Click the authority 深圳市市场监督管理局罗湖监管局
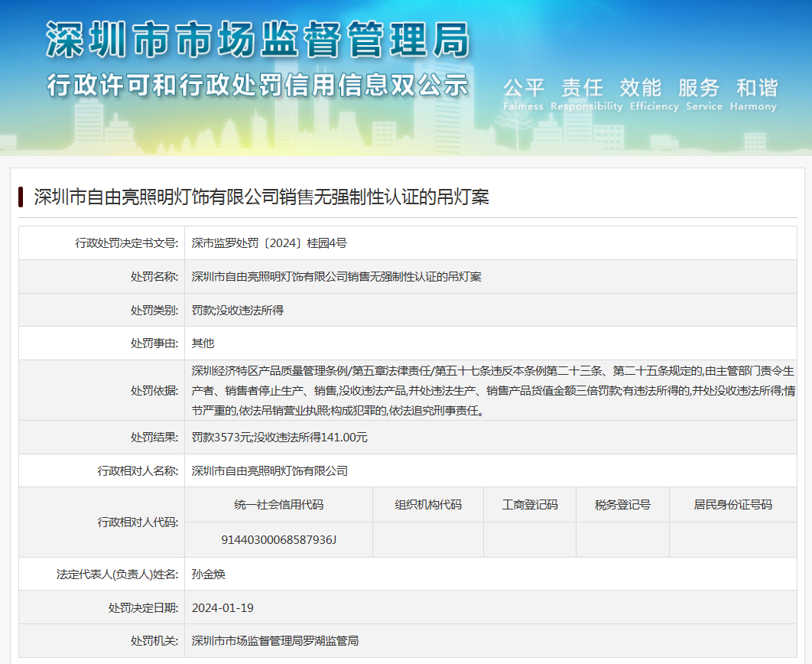This screenshot has height=664, width=812. point(275,641)
